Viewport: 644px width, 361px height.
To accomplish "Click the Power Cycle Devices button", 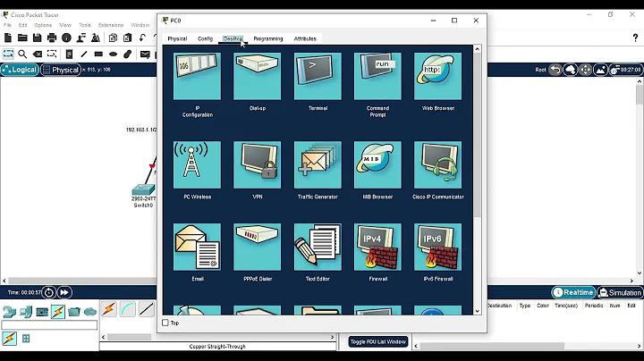I will point(49,292).
